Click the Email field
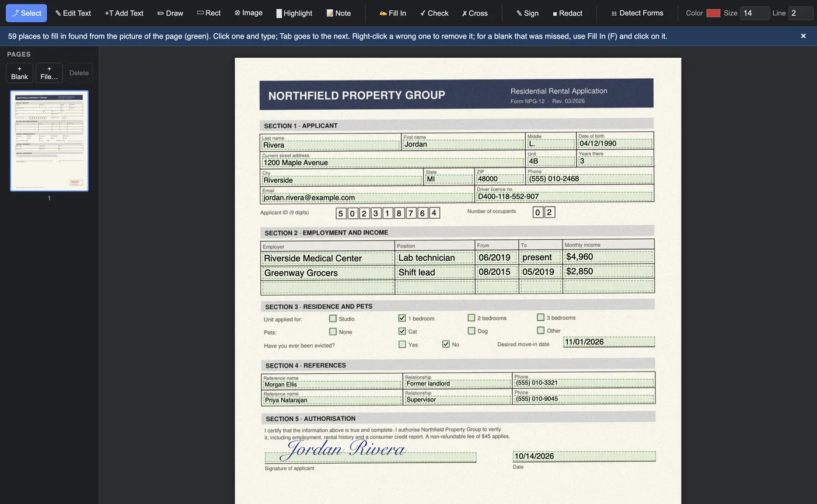Viewport: 817px width, 504px height. [367, 198]
